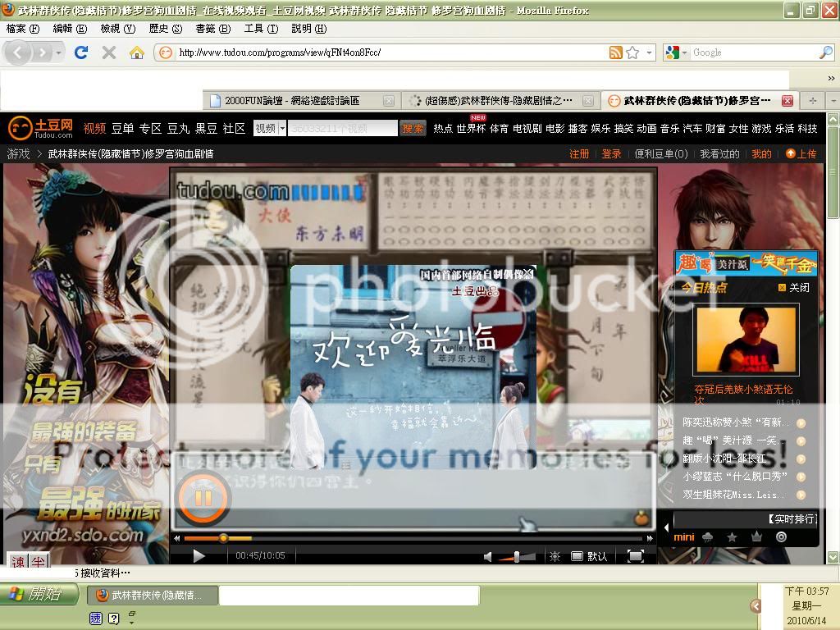The image size is (840, 630).
Task: Click the RSS feed icon in address bar
Action: point(615,52)
